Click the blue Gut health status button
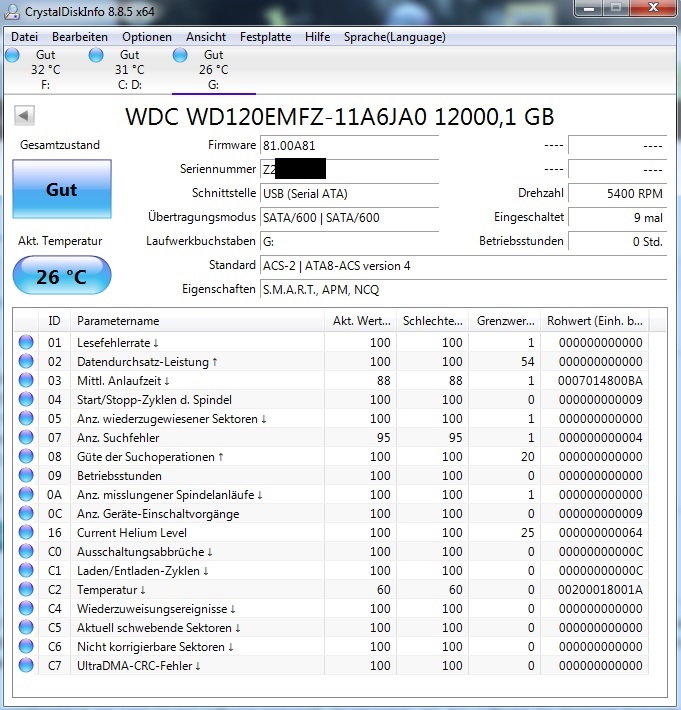681x710 pixels. [x=62, y=189]
